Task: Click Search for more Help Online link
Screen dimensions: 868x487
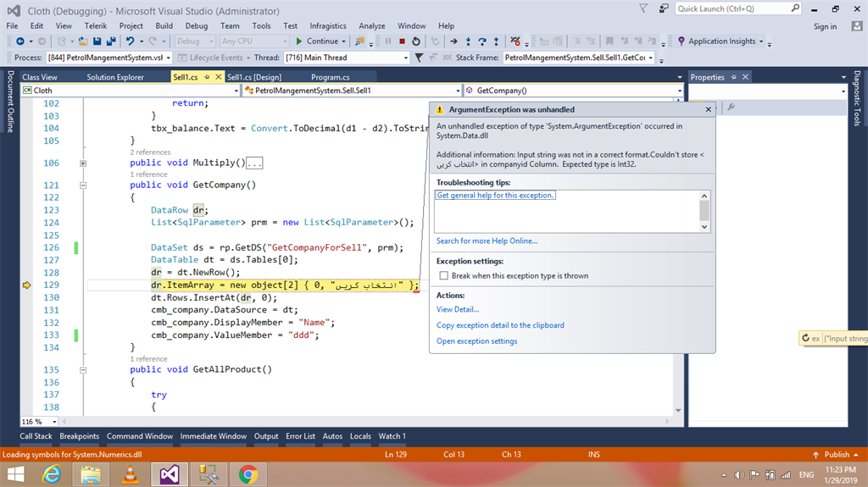Action: (x=487, y=241)
